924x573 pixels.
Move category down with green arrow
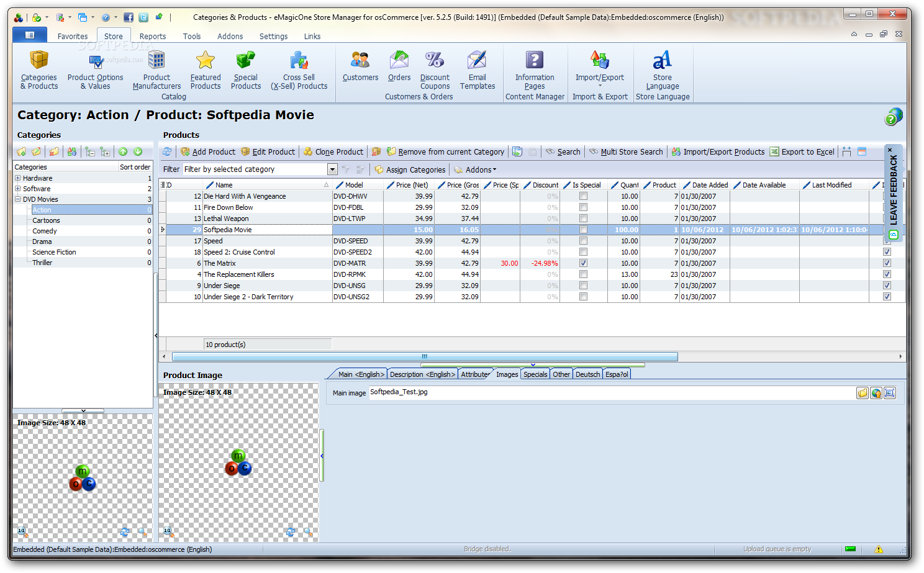[x=138, y=151]
